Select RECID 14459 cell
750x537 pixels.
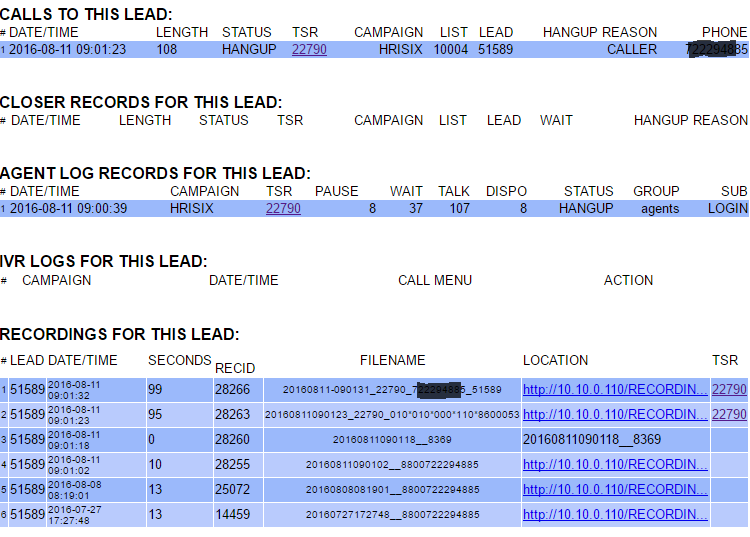(x=238, y=514)
